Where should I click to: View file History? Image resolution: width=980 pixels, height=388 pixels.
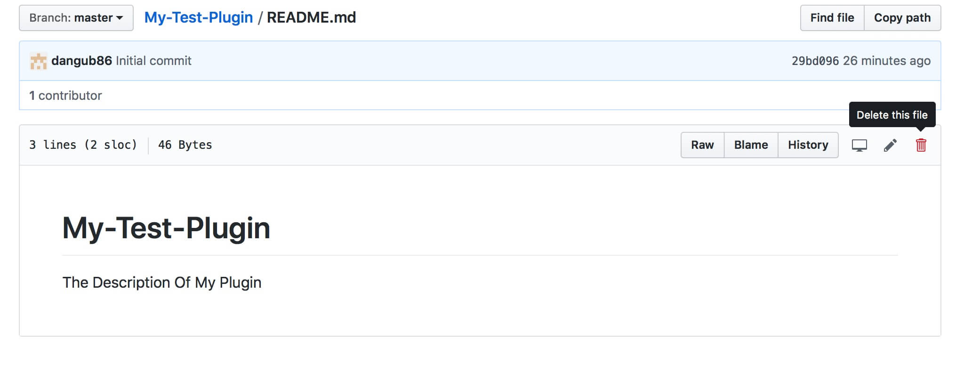coord(808,145)
